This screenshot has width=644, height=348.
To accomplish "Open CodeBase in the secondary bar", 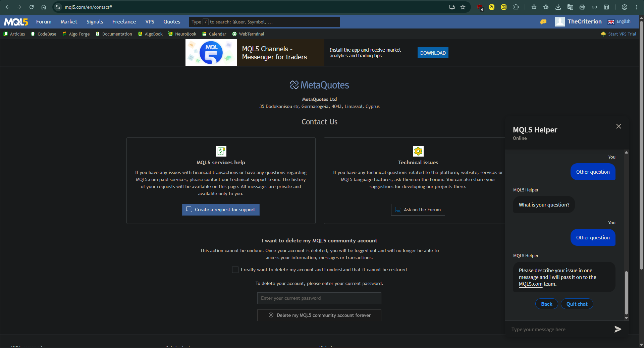I will [44, 34].
